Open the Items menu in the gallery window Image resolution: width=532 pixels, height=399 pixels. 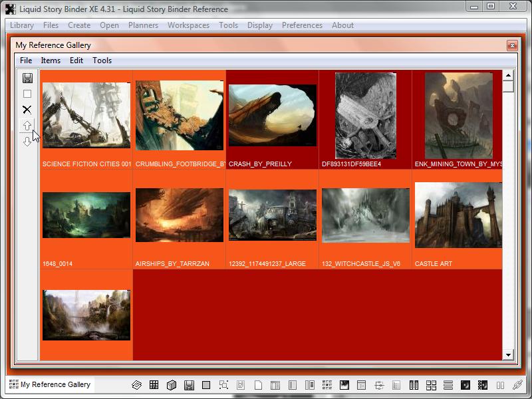click(51, 61)
